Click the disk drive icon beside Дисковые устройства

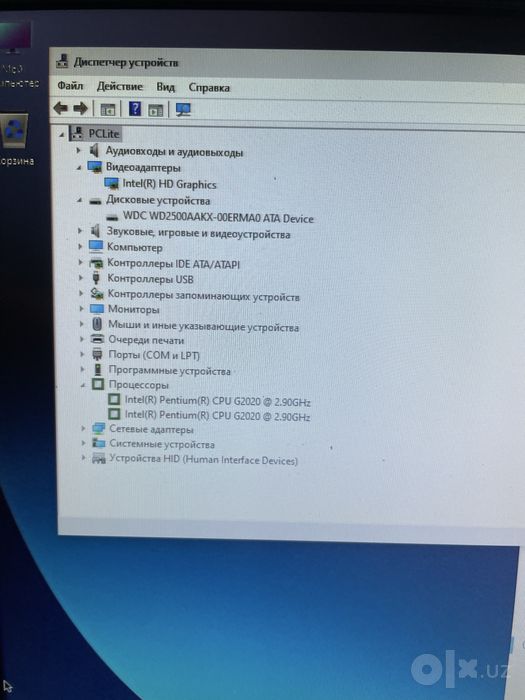95,201
